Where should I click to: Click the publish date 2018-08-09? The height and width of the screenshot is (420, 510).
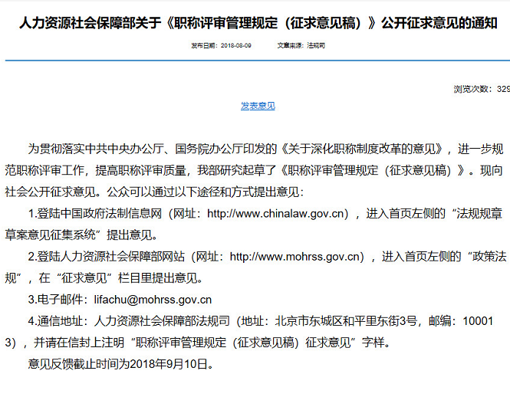[x=235, y=45]
